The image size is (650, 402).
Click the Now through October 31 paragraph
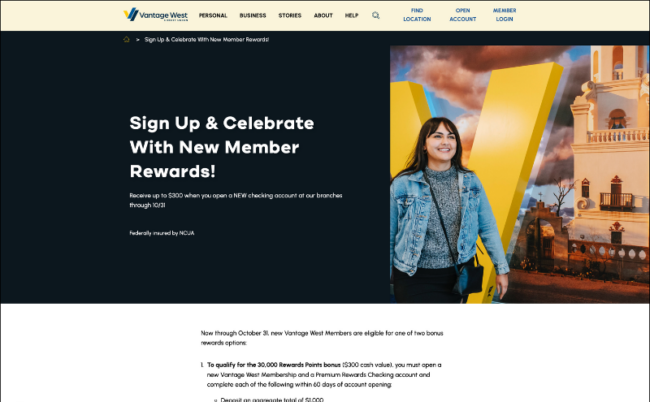coord(322,338)
